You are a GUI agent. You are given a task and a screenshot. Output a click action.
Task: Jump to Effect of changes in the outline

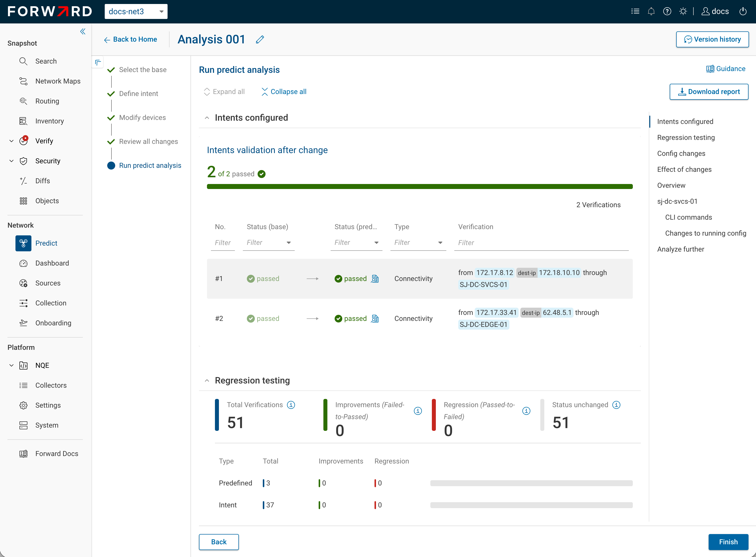tap(684, 169)
